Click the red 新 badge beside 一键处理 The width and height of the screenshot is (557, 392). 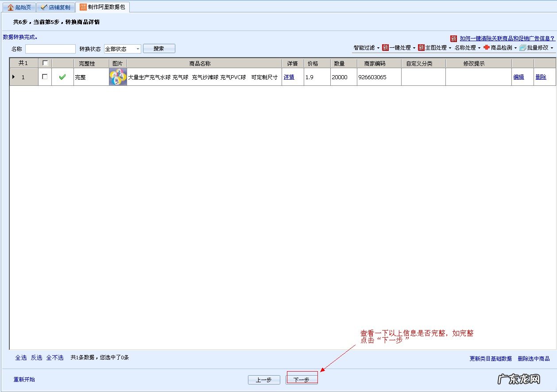coord(385,48)
